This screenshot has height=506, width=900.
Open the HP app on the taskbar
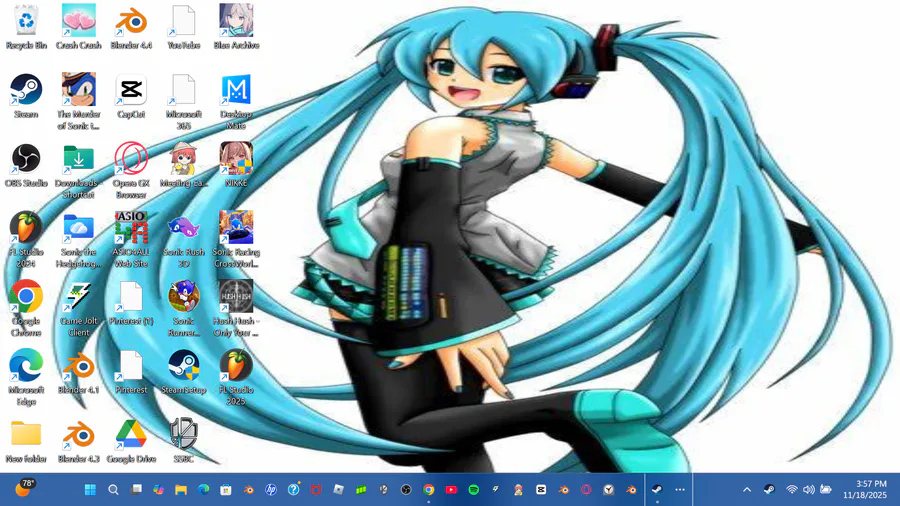tap(271, 489)
